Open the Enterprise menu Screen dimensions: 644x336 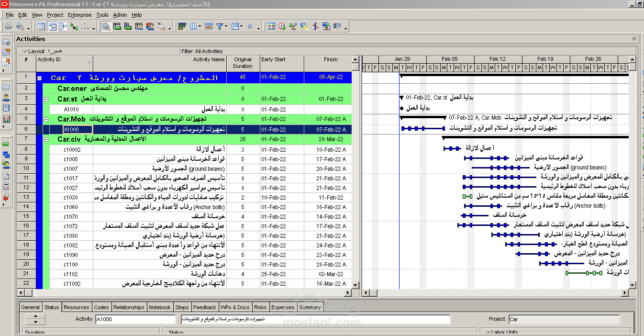click(79, 15)
